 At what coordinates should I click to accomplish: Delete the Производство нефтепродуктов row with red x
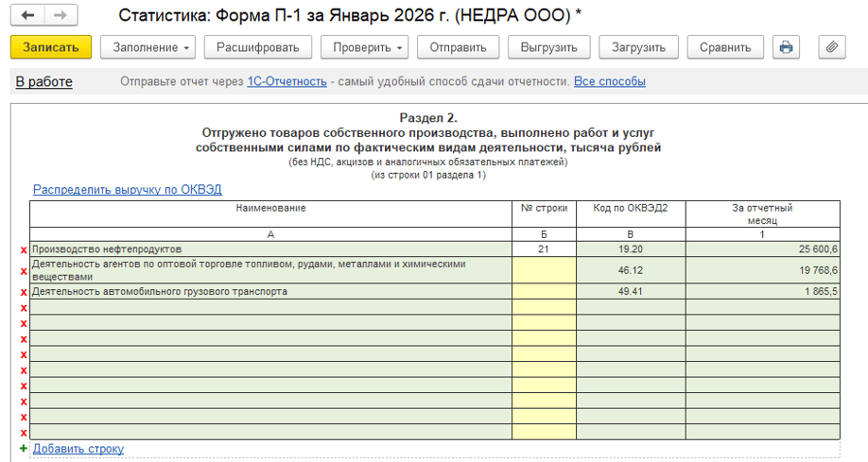tap(24, 249)
